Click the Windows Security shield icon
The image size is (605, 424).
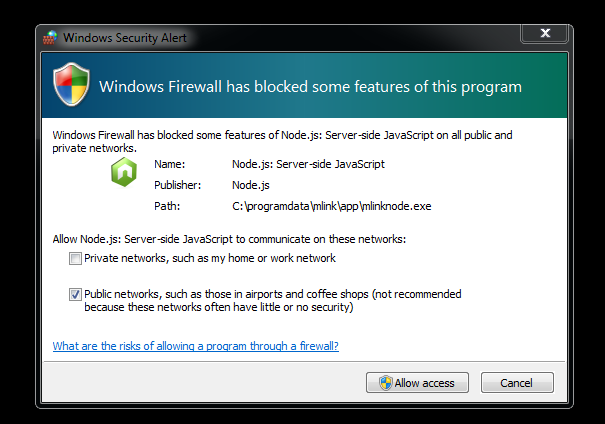tap(72, 86)
